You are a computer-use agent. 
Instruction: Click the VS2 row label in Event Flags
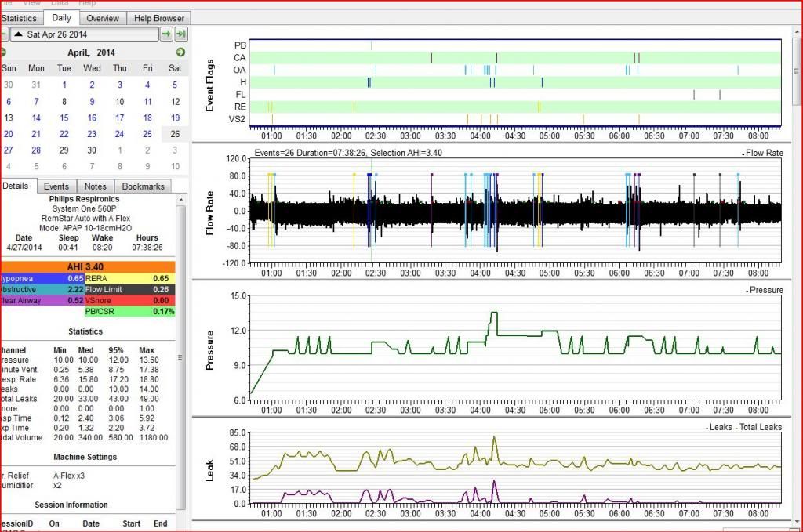pyautogui.click(x=237, y=119)
